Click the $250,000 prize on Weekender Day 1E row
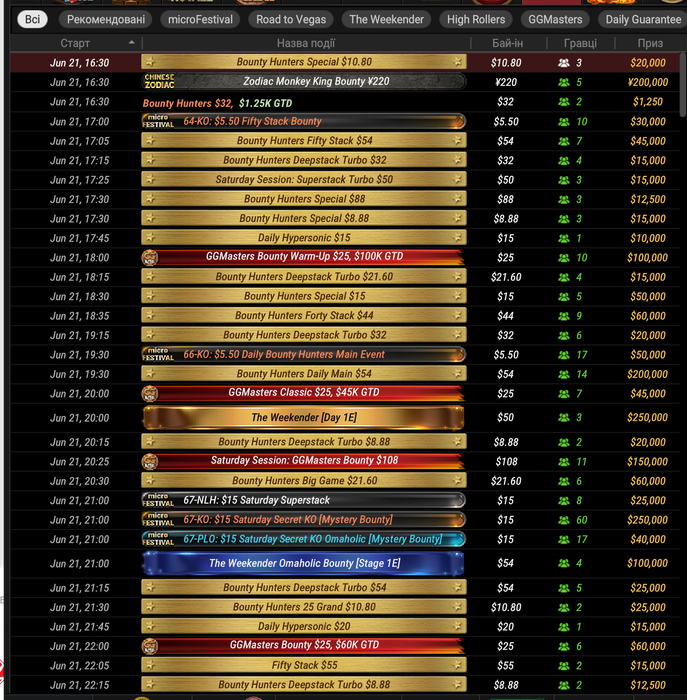Viewport: 687px width, 700px height. point(647,418)
